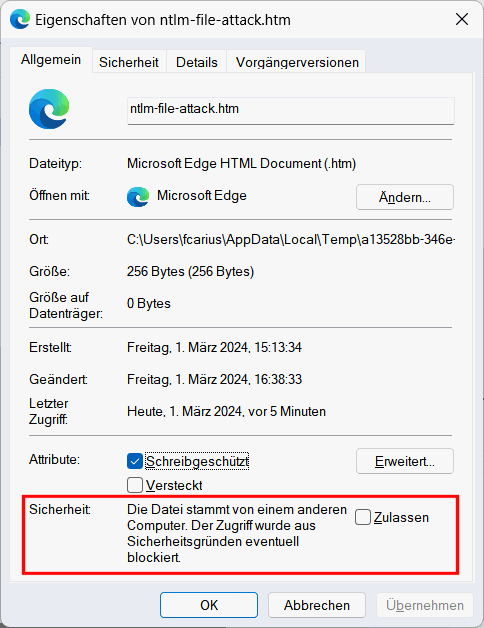Image resolution: width=484 pixels, height=628 pixels.
Task: Close the Eigenschaften dialog
Action: pyautogui.click(x=462, y=19)
